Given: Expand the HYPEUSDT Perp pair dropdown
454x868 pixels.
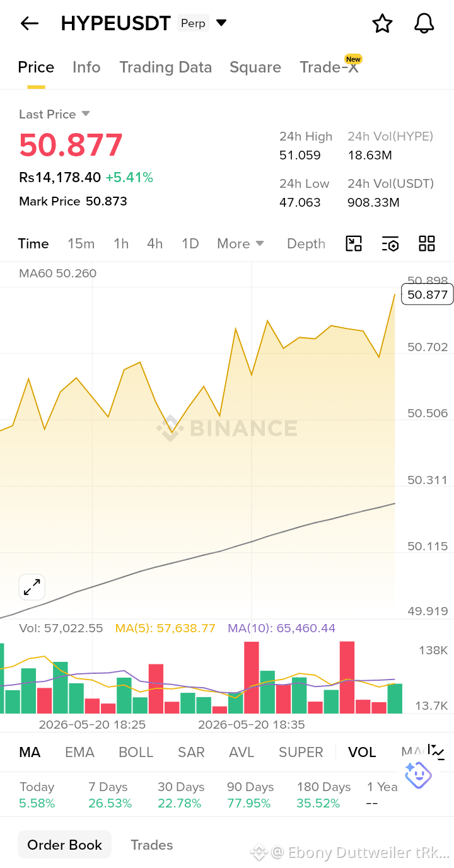Looking at the screenshot, I should pyautogui.click(x=221, y=23).
